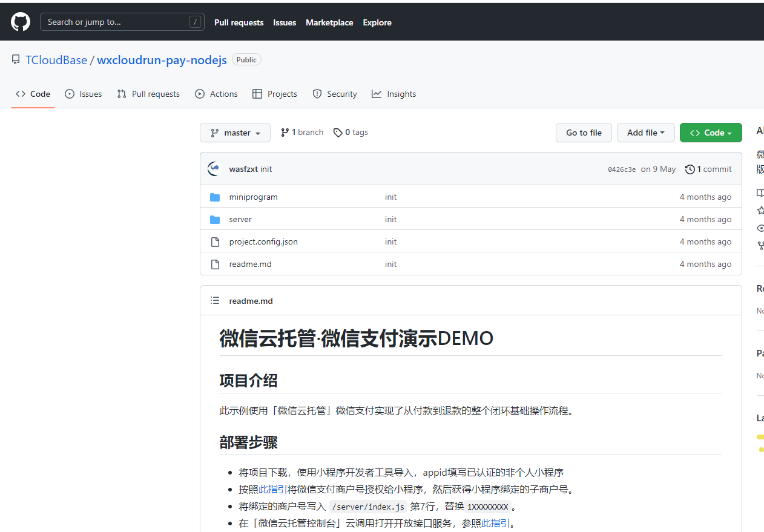
Task: Click the readme.md header label
Action: point(251,301)
